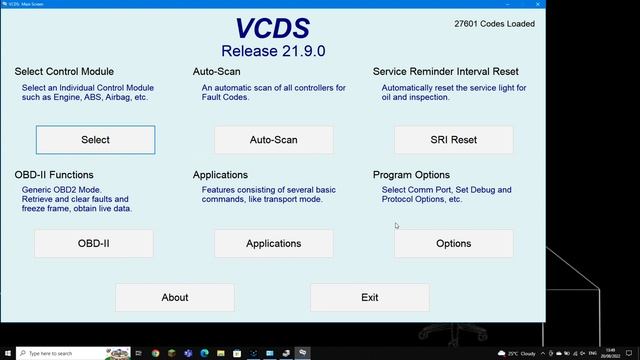Open Minecraft block icon in taskbar
640x360 pixels.
click(x=172, y=353)
